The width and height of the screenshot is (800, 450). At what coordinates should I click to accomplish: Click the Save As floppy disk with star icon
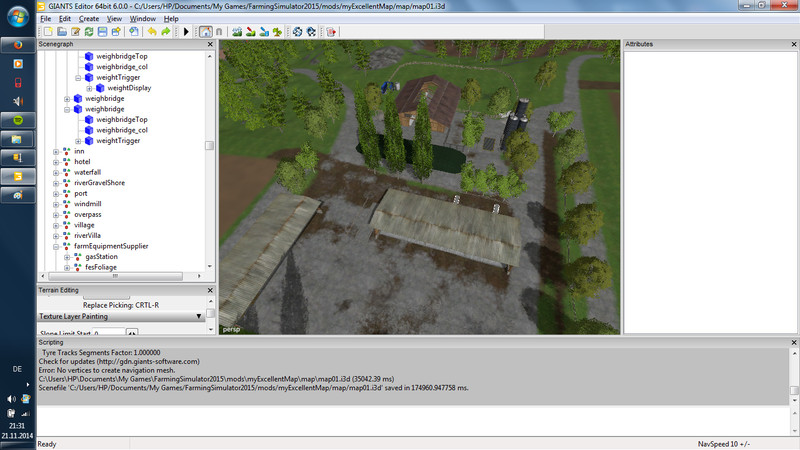click(116, 32)
